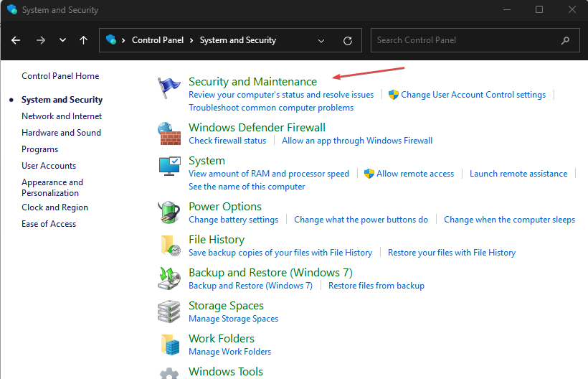The height and width of the screenshot is (379, 588).
Task: Click the Windows Tools gear icon
Action: [169, 373]
